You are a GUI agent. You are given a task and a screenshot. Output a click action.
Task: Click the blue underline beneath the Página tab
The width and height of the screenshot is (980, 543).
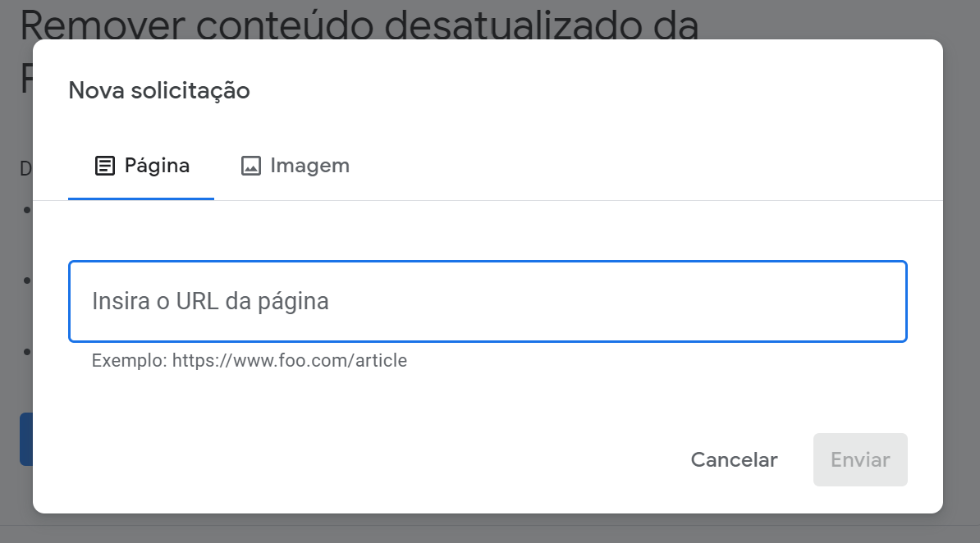pyautogui.click(x=140, y=196)
